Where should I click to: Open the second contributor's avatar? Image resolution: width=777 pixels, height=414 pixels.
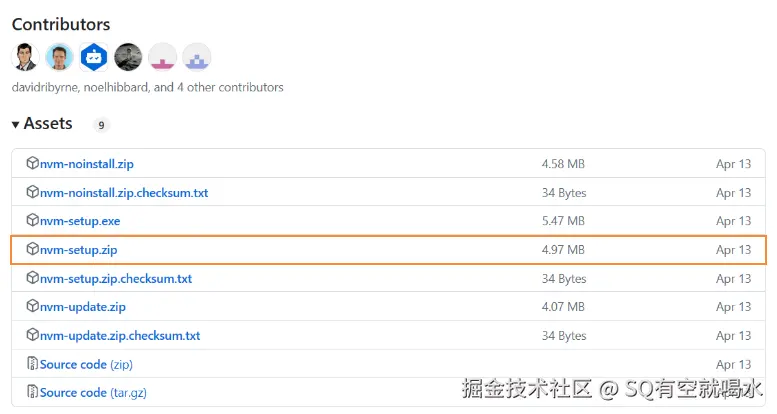[60, 57]
